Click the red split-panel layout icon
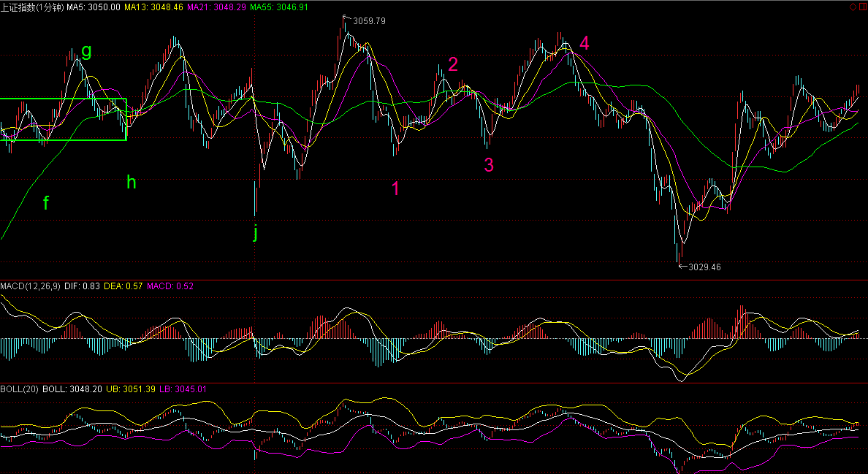868x474 pixels. [863, 7]
